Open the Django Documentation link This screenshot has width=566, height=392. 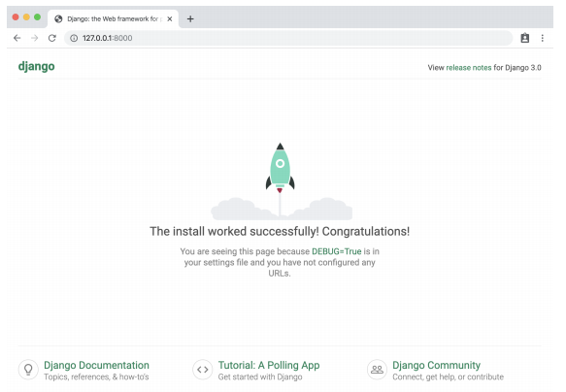point(96,365)
